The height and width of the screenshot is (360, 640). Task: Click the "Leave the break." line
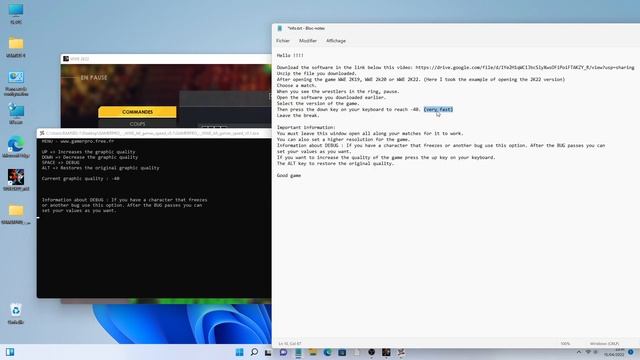(x=298, y=116)
